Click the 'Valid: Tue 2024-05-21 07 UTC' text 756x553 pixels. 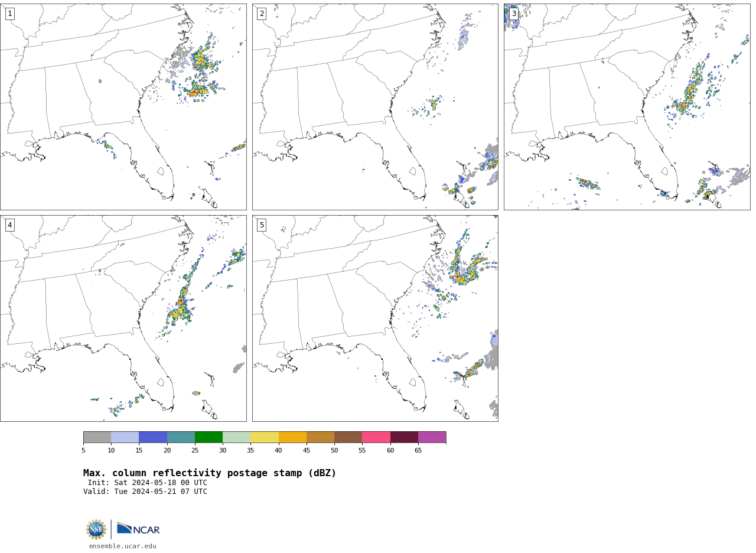tap(145, 492)
